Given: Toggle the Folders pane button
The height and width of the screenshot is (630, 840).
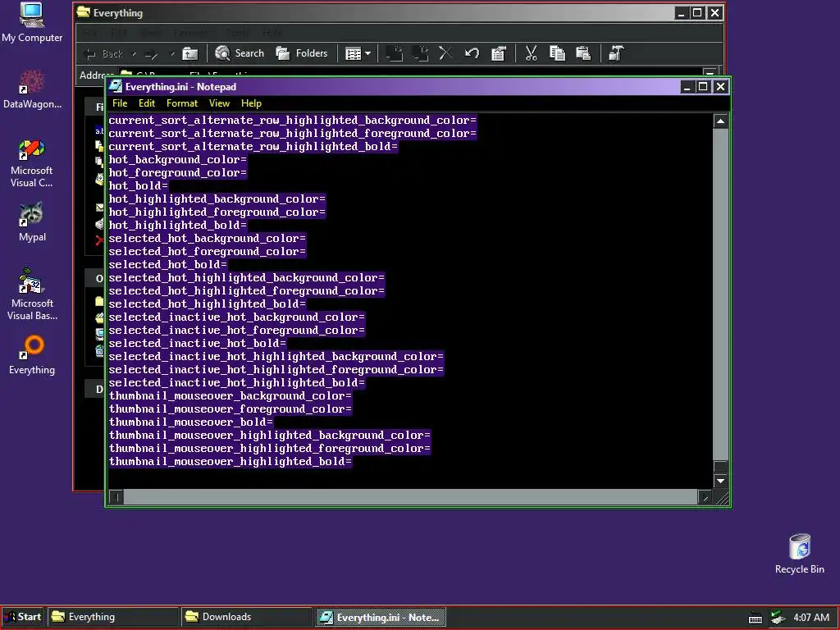Looking at the screenshot, I should pyautogui.click(x=302, y=53).
